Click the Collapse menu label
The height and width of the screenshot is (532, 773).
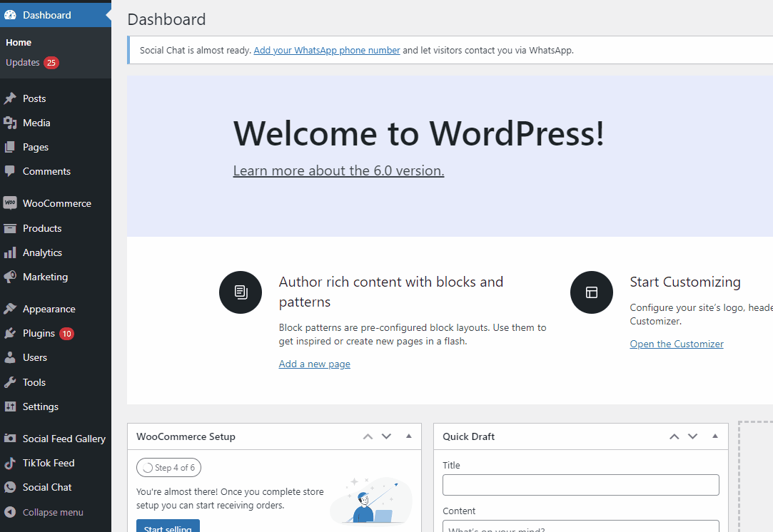coord(53,512)
